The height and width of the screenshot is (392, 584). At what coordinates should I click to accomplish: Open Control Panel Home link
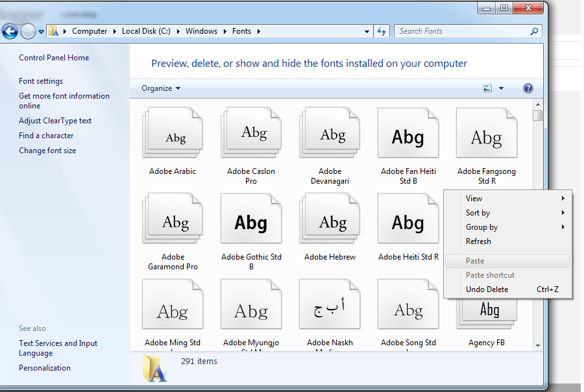click(x=54, y=58)
